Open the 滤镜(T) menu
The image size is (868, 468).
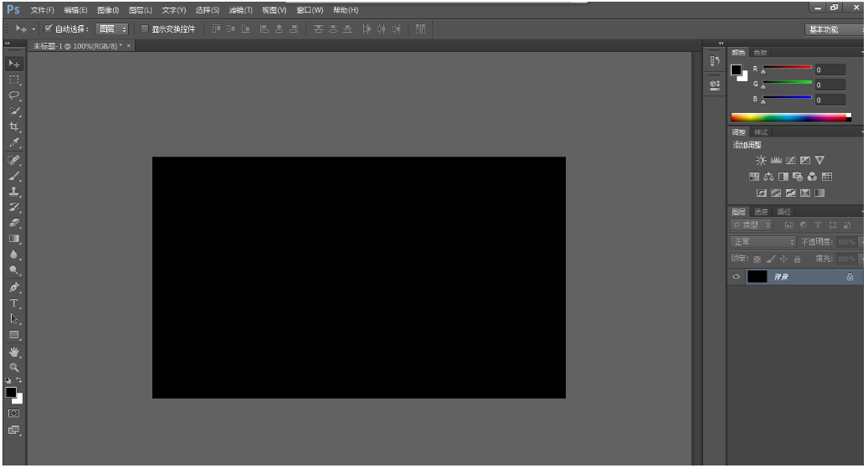(240, 11)
